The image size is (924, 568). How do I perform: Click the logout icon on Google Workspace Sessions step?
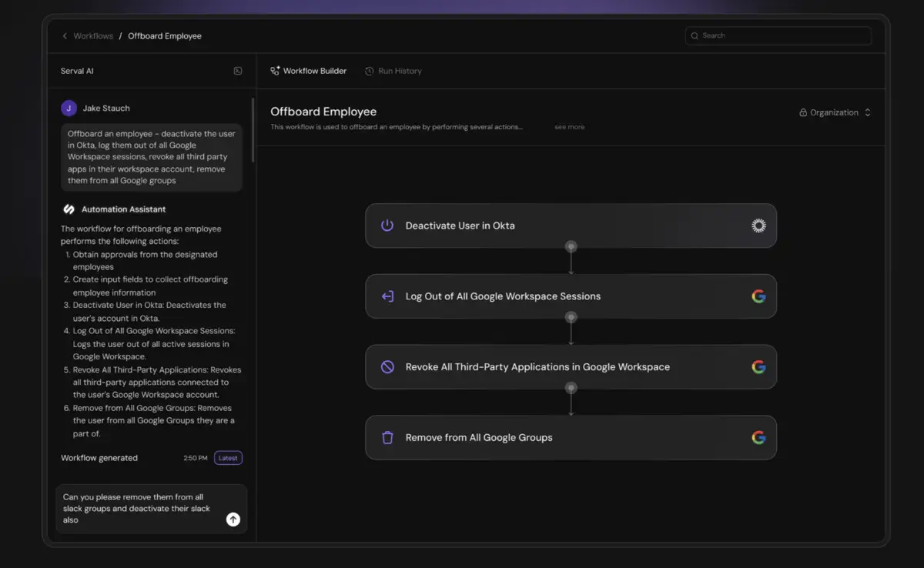pyautogui.click(x=387, y=296)
